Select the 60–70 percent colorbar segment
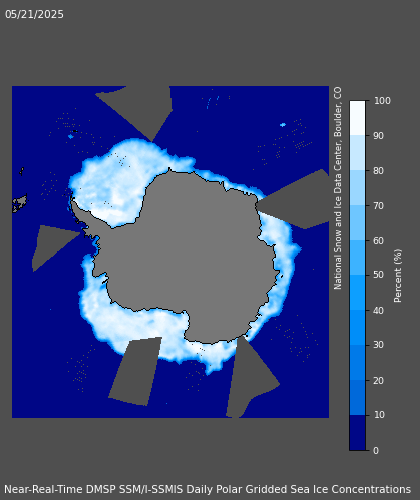The height and width of the screenshot is (500, 420). tap(357, 223)
